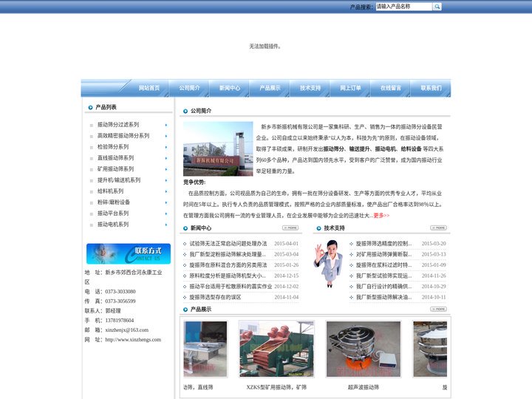Click the email xinzhenjx@163.com

click(127, 330)
